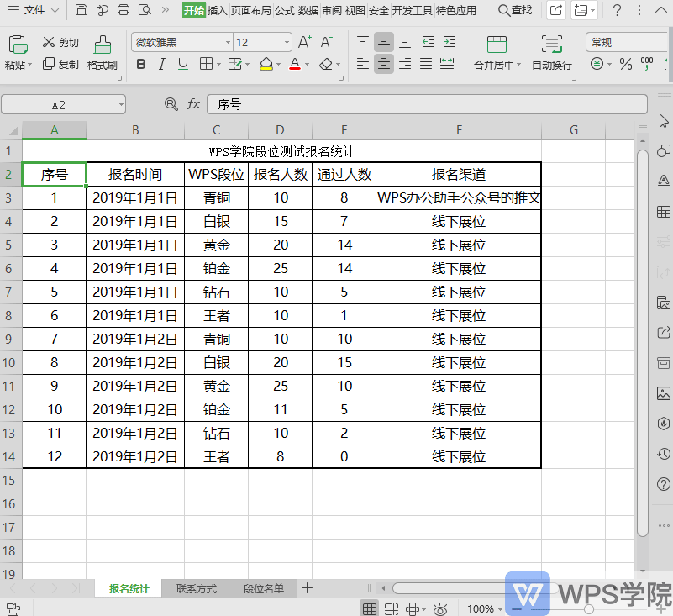Open the 公式 Formulas tab
Screen dimensions: 673x616
[x=285, y=10]
